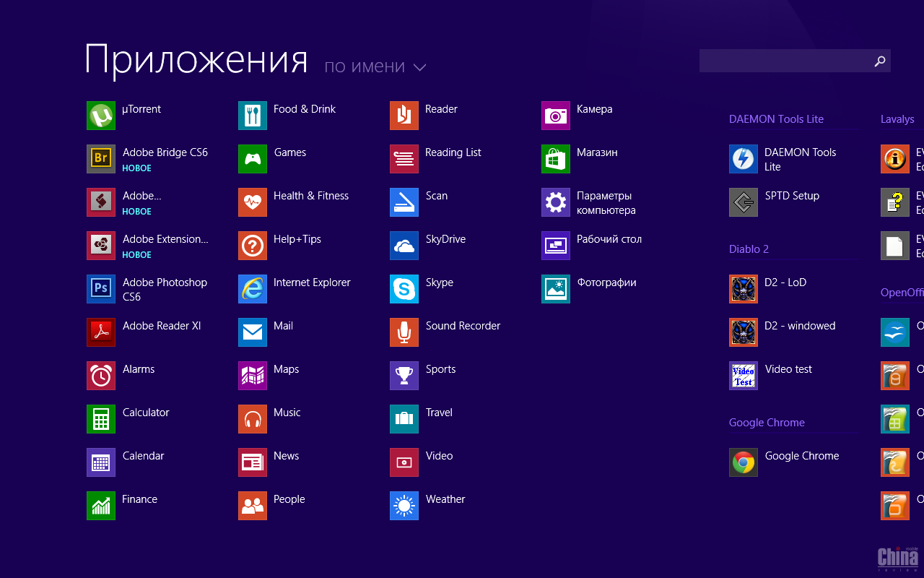Image resolution: width=924 pixels, height=578 pixels.
Task: Select the 'DAEMON Tools Lite' group header
Action: (776, 119)
